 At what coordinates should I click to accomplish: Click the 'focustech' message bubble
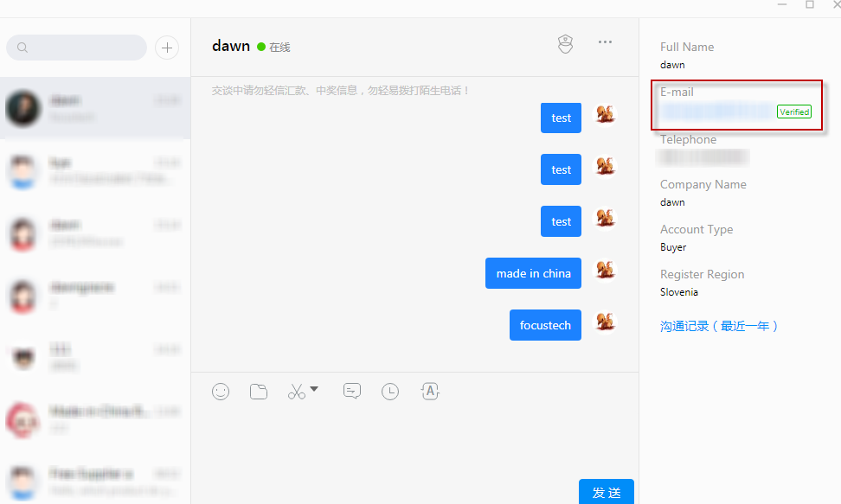[545, 325]
